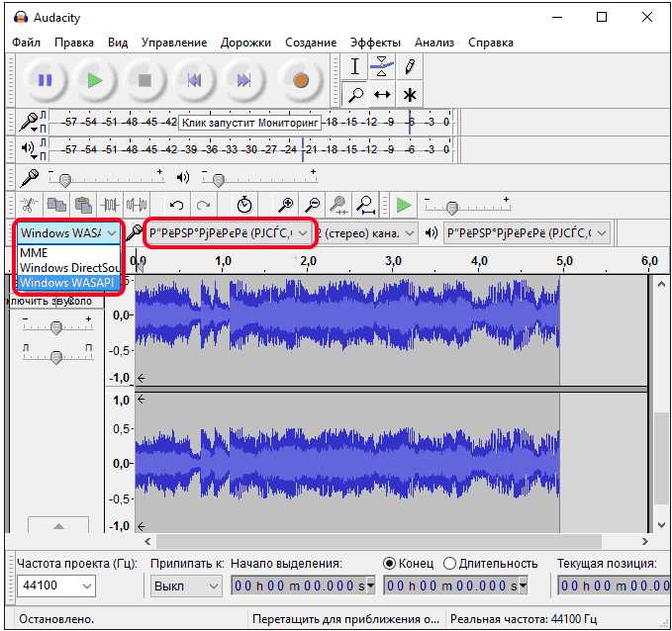
Task: Skip to end of track
Action: pyautogui.click(x=243, y=80)
